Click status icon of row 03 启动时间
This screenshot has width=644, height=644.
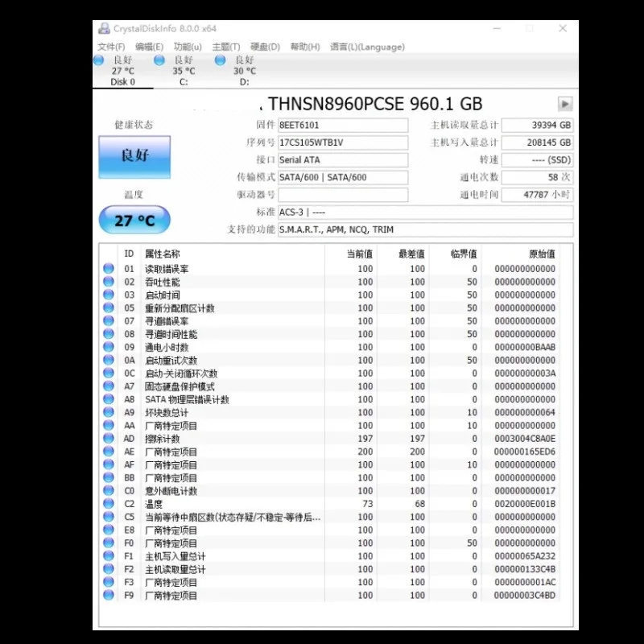point(109,295)
